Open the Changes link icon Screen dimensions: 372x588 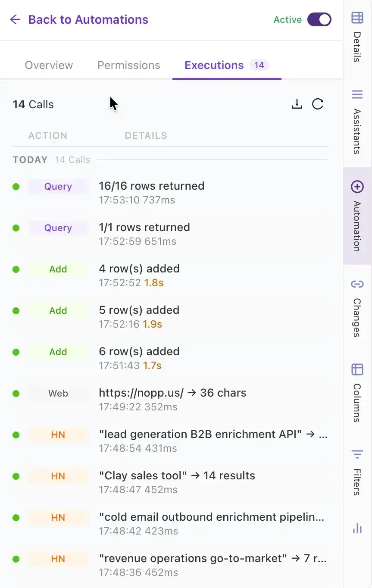357,307
